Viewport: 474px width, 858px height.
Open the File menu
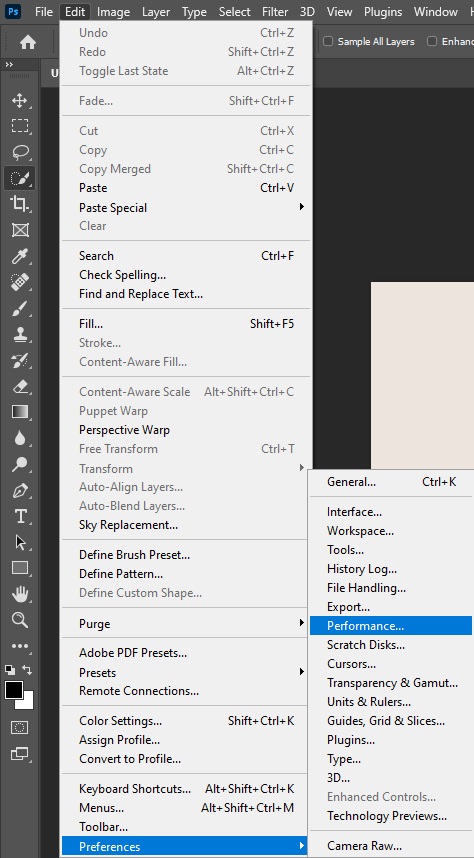44,11
